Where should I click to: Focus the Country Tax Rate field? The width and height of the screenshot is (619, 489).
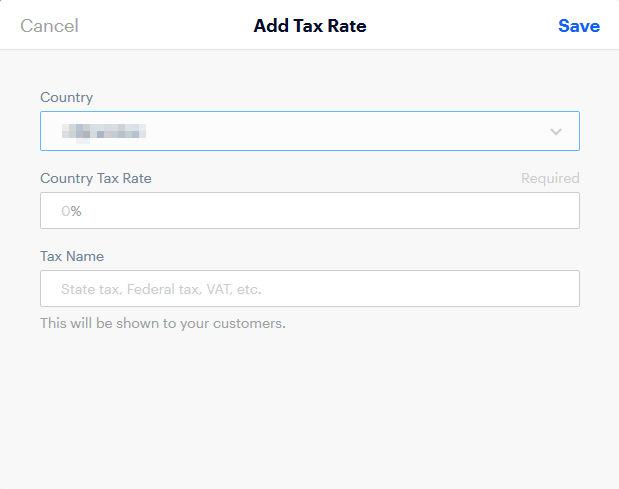click(310, 210)
